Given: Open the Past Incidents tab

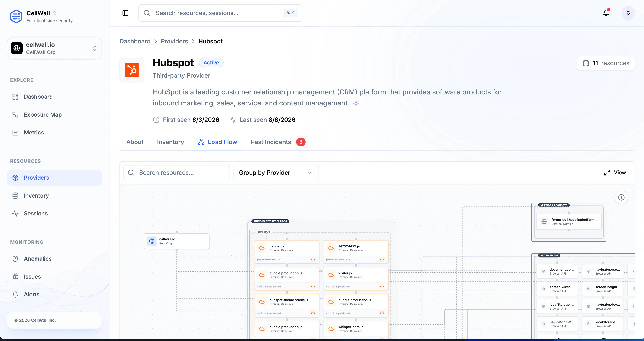Looking at the screenshot, I should [278, 142].
